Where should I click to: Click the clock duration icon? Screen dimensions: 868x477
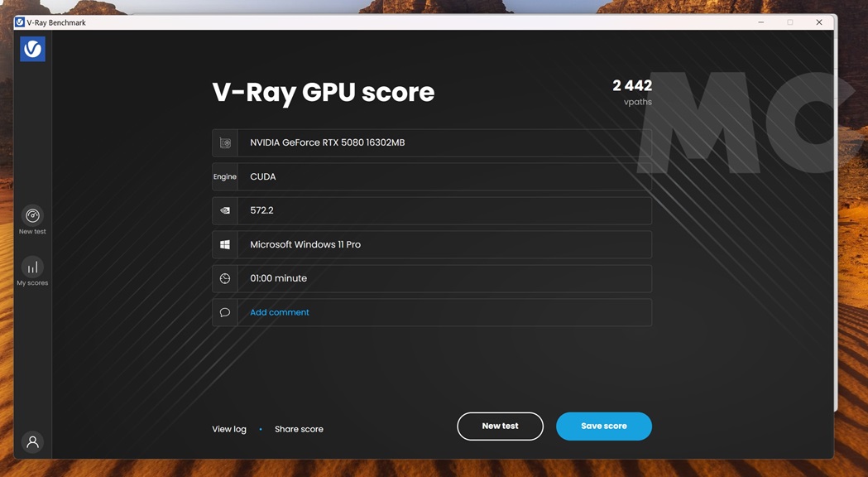coord(225,278)
